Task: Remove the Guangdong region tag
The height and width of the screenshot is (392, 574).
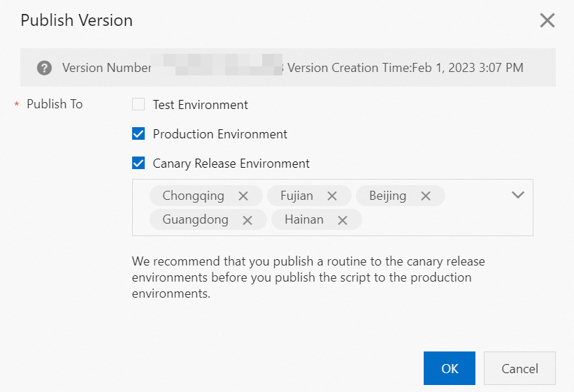Action: tap(247, 220)
